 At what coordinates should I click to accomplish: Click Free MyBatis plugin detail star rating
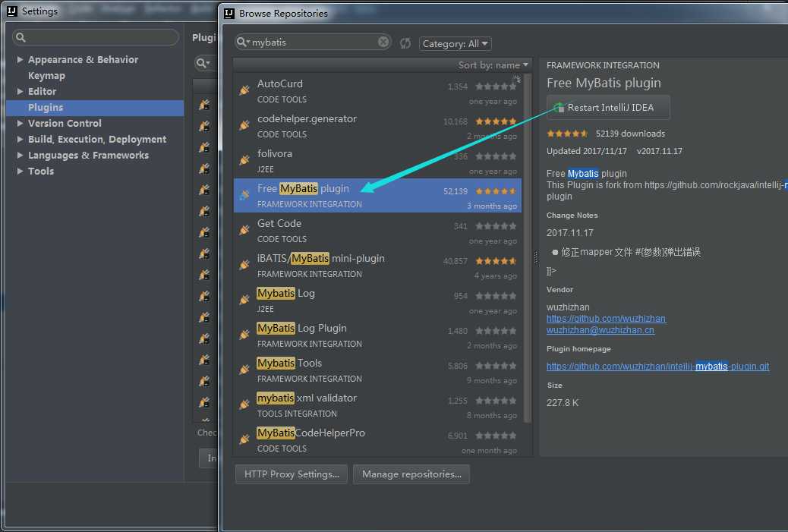567,134
